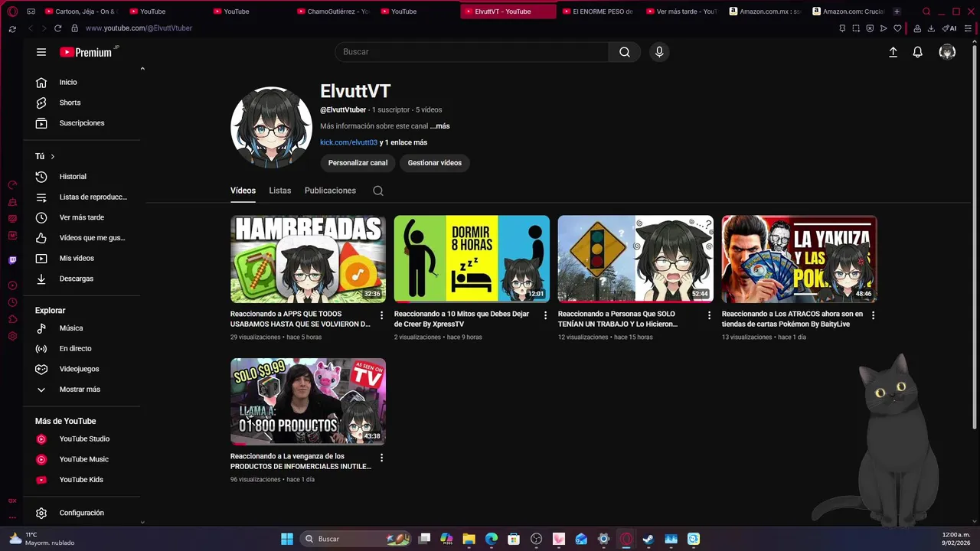Play the traffic light thumbnail video

pyautogui.click(x=635, y=259)
